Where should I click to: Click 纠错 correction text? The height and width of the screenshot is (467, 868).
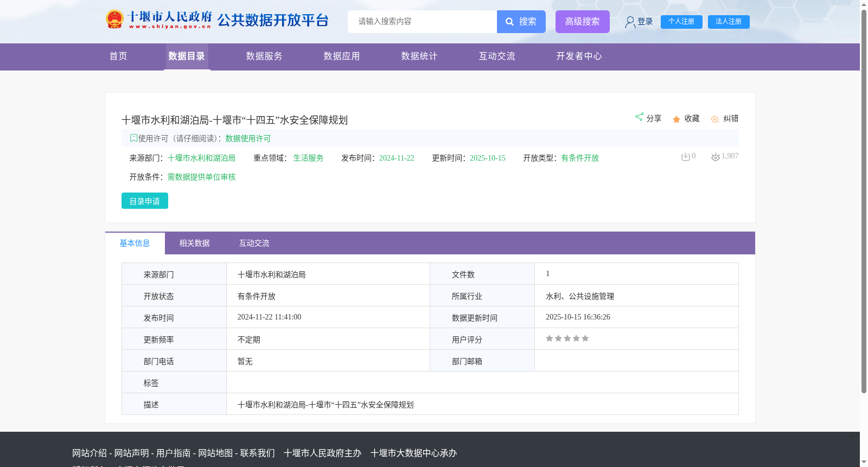(731, 118)
